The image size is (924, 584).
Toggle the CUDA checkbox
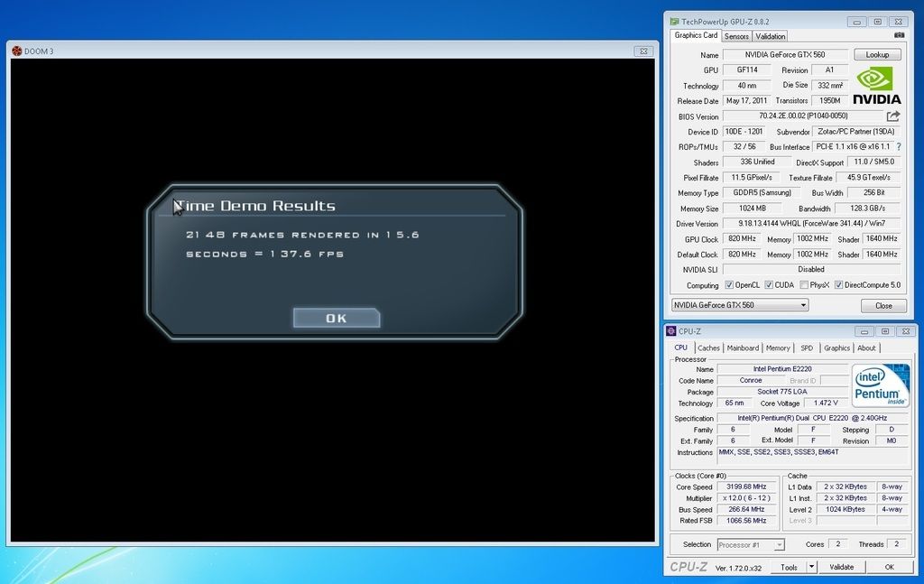point(769,284)
